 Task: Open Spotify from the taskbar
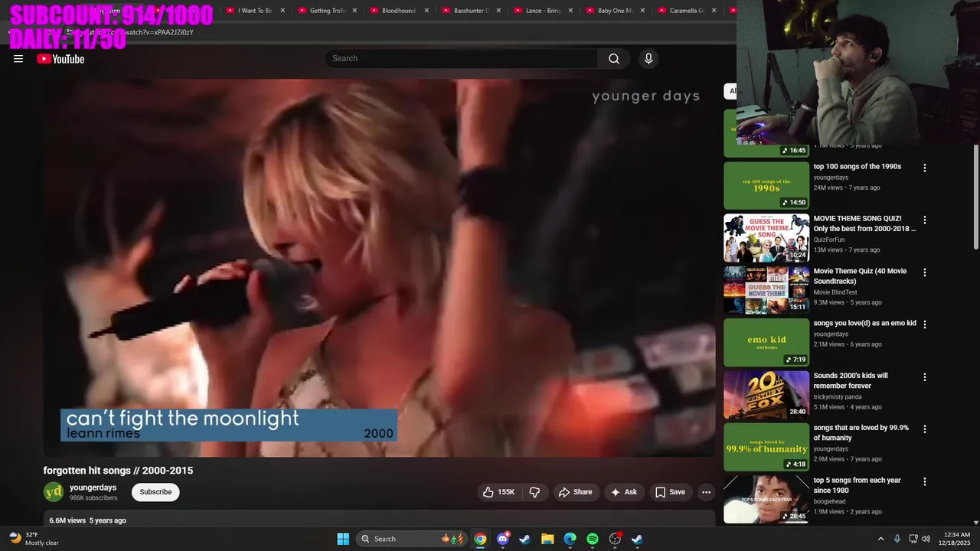pyautogui.click(x=593, y=539)
